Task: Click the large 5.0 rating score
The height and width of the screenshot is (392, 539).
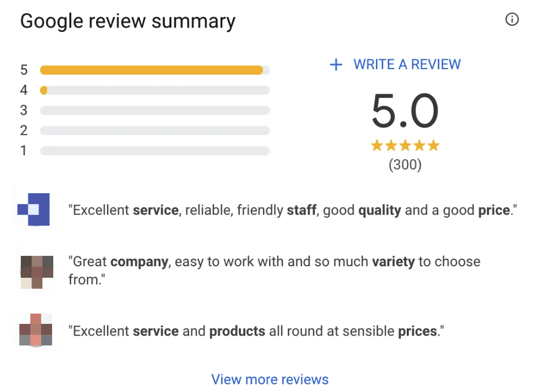Action: point(405,111)
